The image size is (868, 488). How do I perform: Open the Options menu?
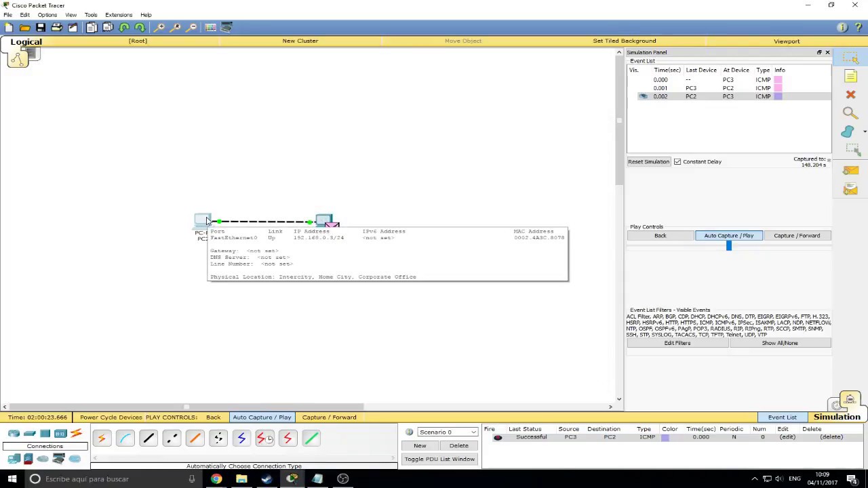(47, 14)
